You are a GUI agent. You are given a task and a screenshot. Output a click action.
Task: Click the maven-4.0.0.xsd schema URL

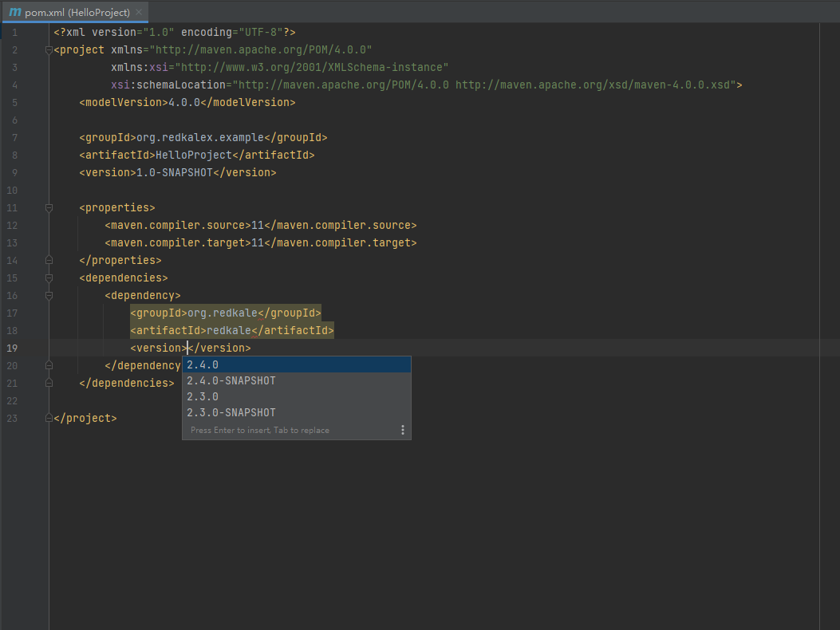point(595,85)
